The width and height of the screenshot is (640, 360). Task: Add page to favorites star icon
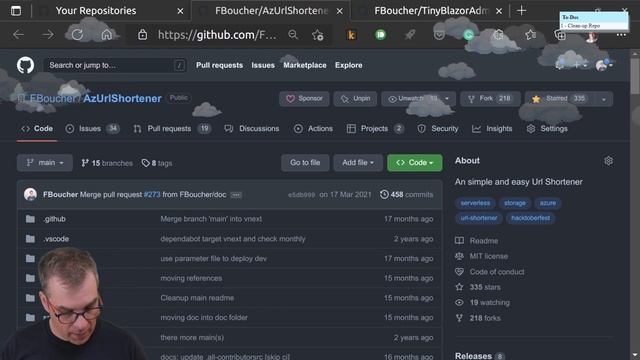[318, 35]
